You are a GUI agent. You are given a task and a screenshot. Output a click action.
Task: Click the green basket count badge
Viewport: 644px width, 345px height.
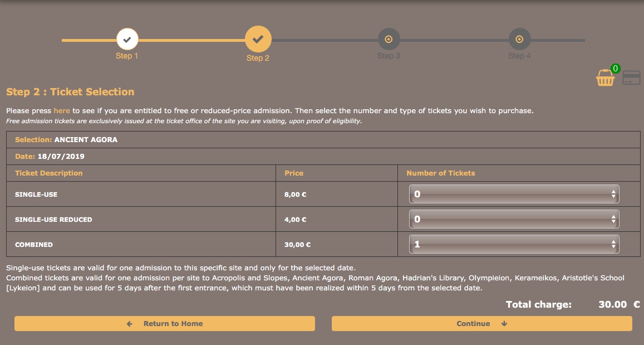tap(615, 69)
